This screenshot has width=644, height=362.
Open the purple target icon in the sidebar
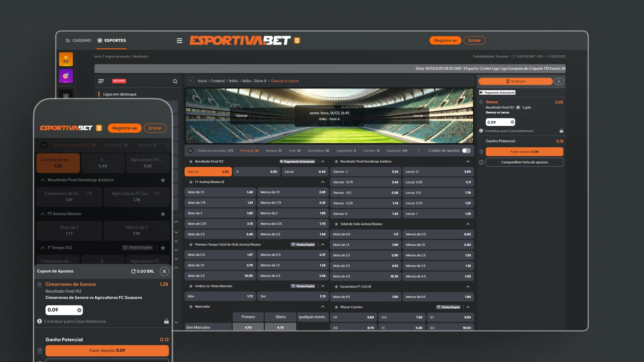(x=66, y=76)
